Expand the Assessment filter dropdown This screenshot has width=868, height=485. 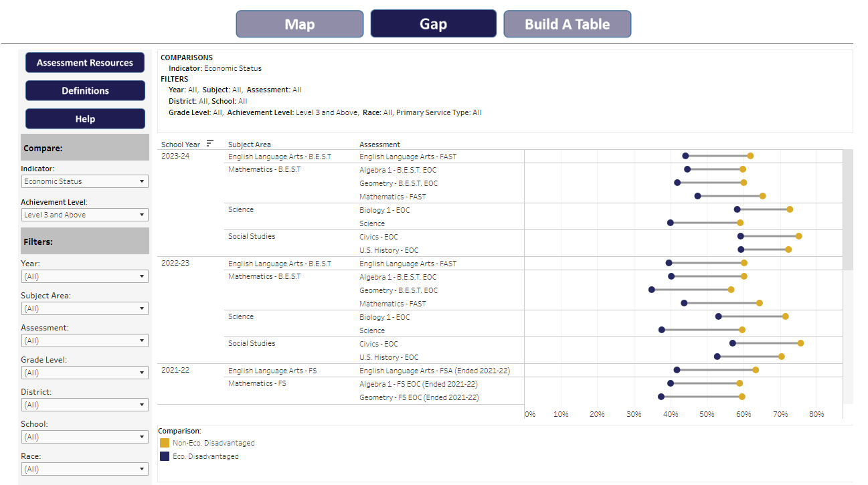pyautogui.click(x=84, y=341)
